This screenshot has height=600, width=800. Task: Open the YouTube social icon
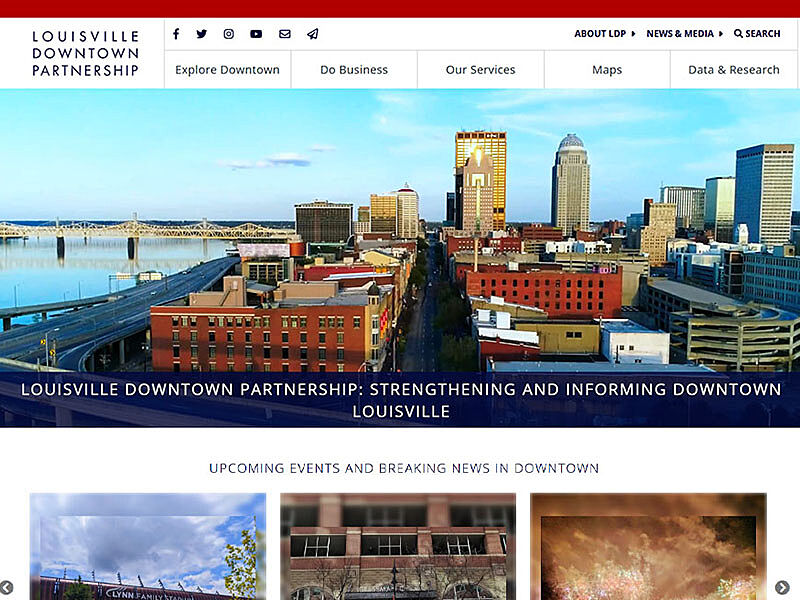click(x=256, y=34)
